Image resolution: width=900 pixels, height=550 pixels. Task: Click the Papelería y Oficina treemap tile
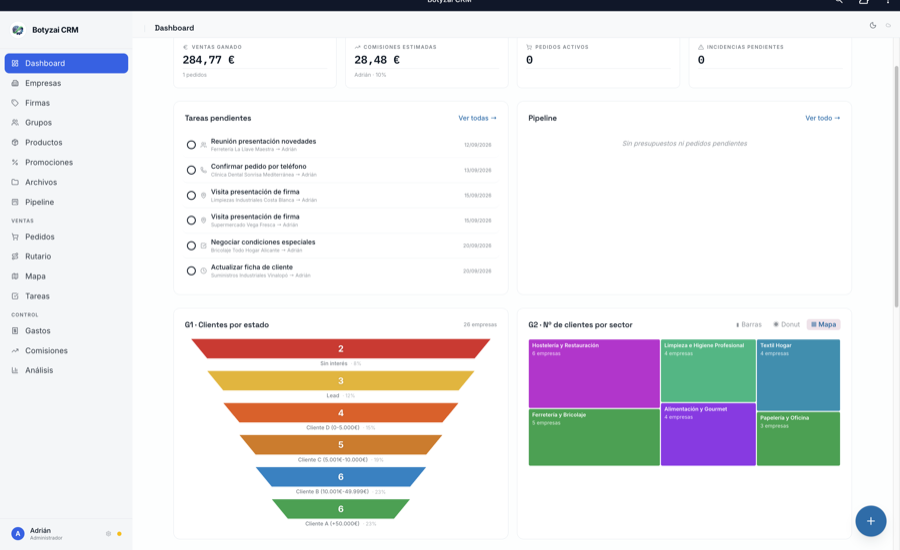tap(798, 439)
